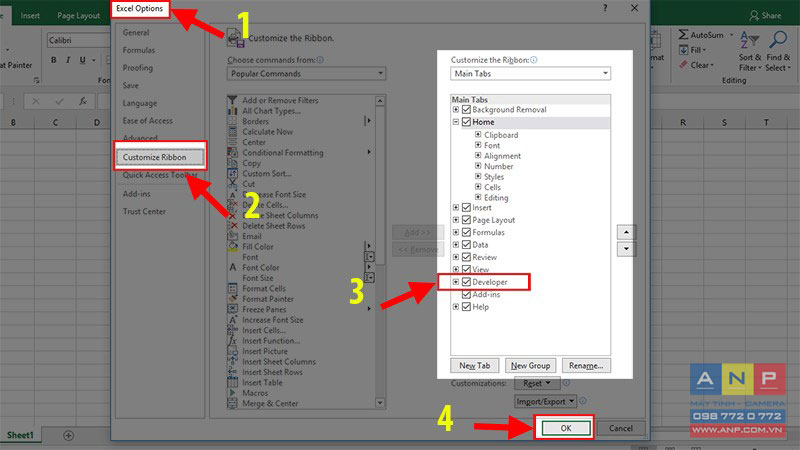Click the Clear eraser icon
This screenshot has height=450, width=800.
pos(683,65)
